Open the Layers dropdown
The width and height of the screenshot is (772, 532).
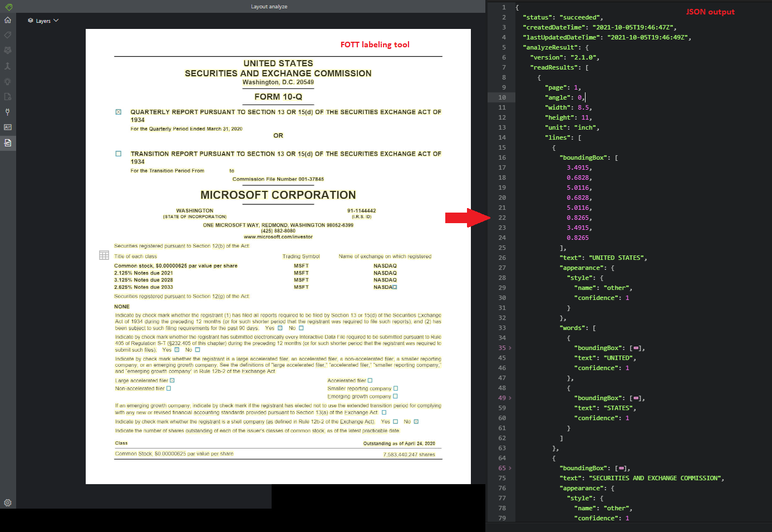pos(43,21)
